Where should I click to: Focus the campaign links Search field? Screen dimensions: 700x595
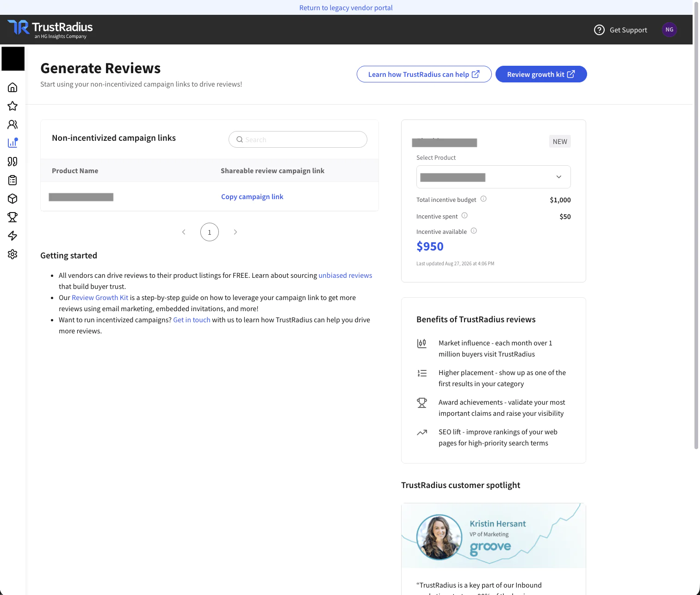[x=298, y=139]
